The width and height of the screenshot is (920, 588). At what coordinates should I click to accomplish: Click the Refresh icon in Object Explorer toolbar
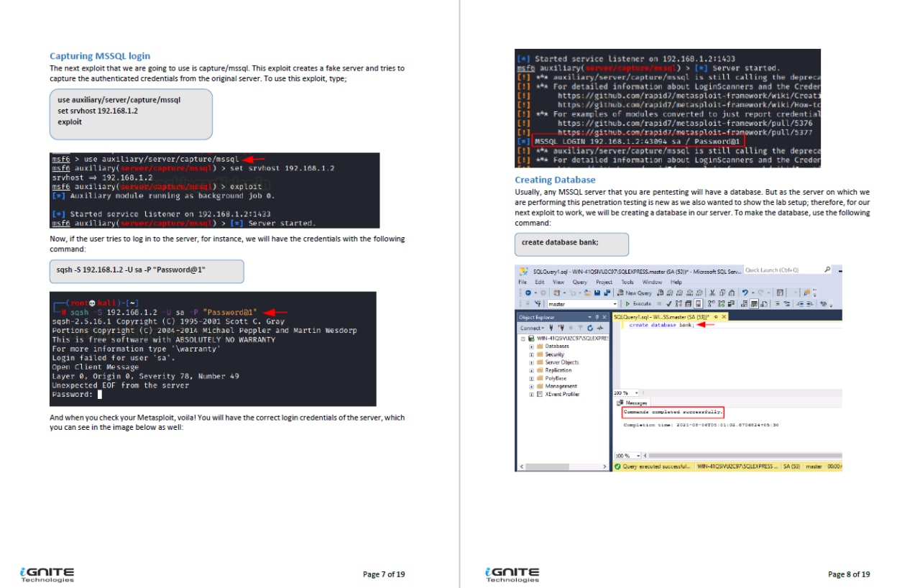(590, 328)
